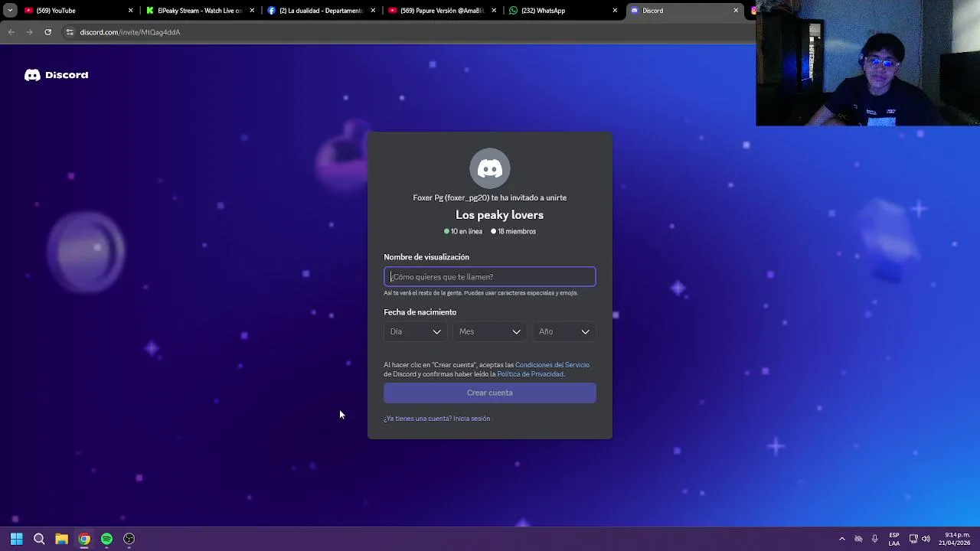
Task: Open the Día birth date dropdown
Action: (x=416, y=331)
